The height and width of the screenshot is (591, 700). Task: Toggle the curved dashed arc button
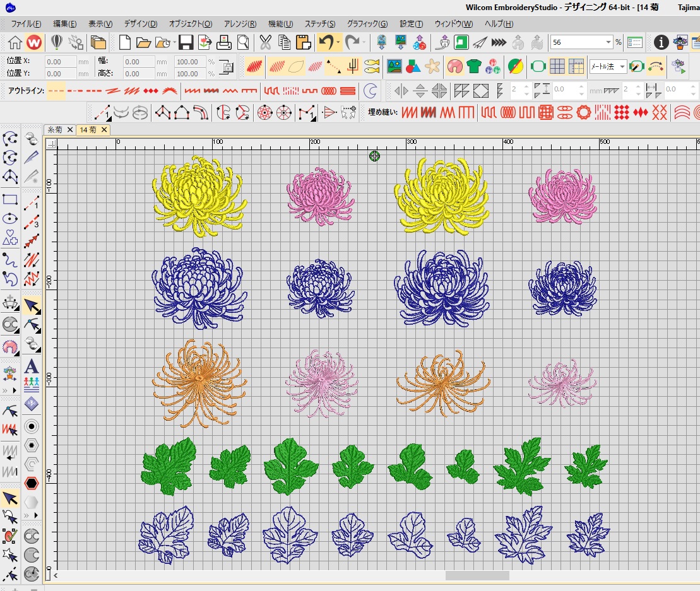coord(655,66)
